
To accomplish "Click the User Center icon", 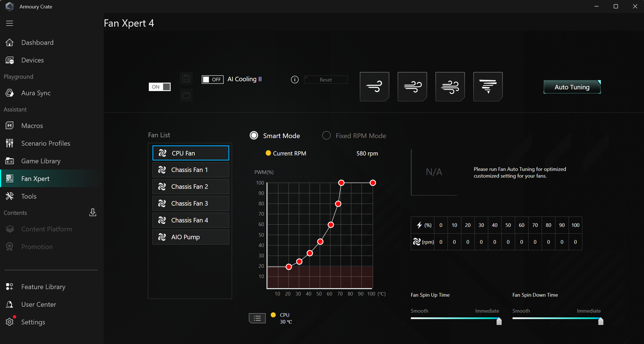I will click(10, 304).
